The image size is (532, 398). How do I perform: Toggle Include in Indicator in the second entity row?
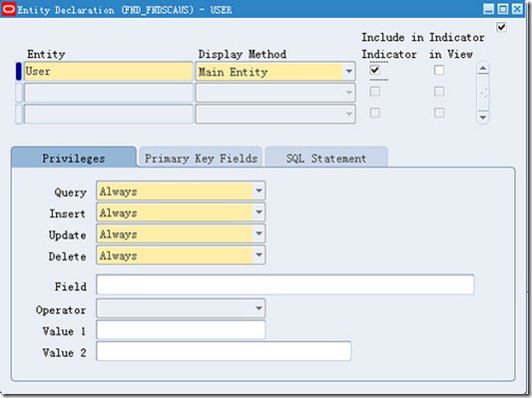click(375, 92)
